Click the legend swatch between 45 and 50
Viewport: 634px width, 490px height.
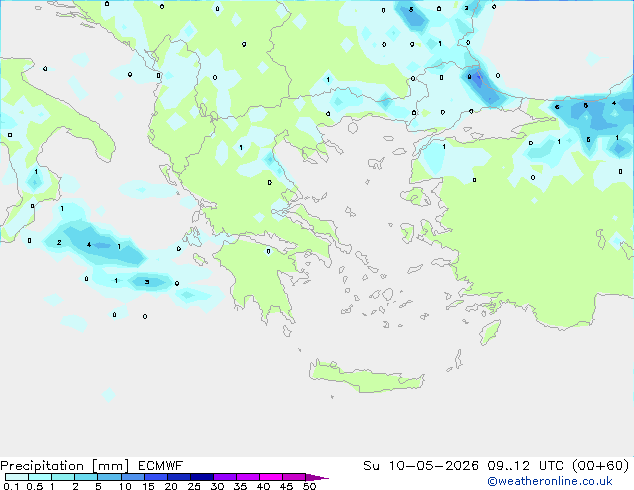tap(294, 477)
